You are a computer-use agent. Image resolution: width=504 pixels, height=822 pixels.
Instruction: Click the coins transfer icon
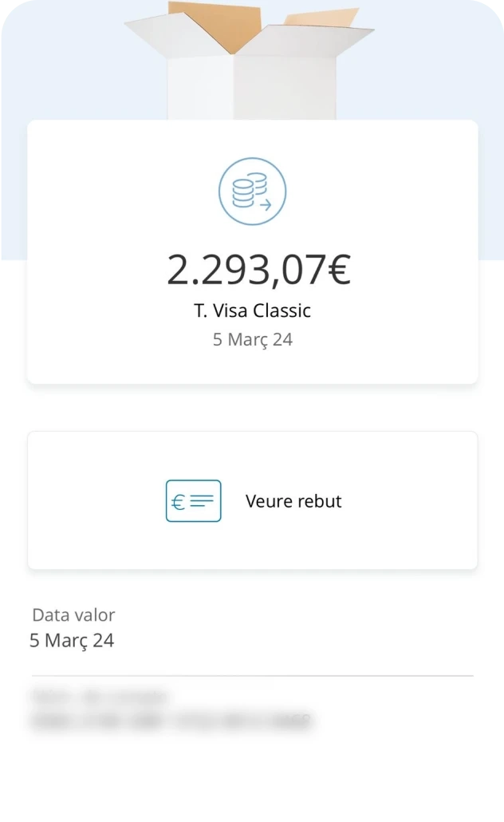click(x=252, y=192)
